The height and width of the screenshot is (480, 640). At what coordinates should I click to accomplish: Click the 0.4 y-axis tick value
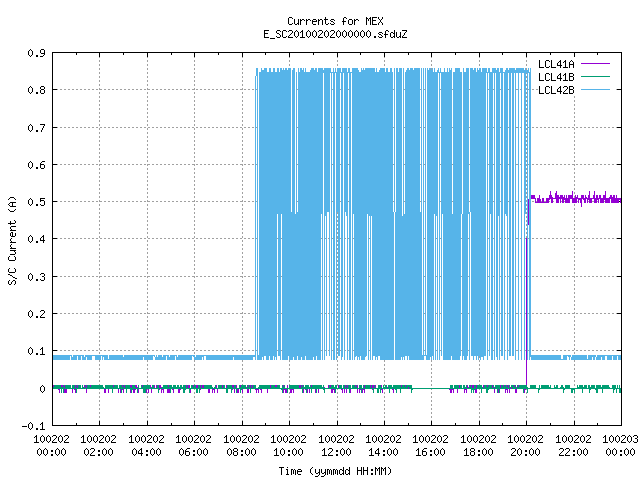click(36, 239)
